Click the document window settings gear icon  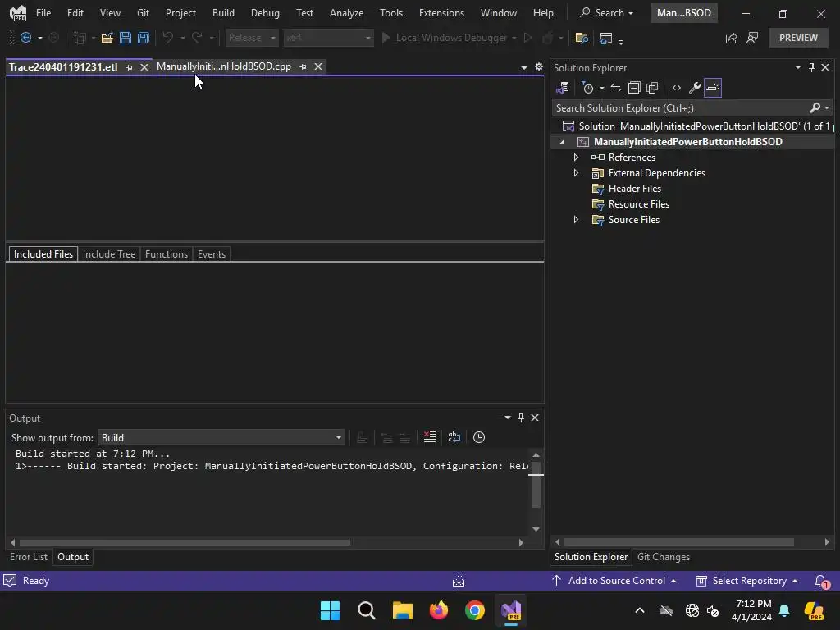point(539,66)
